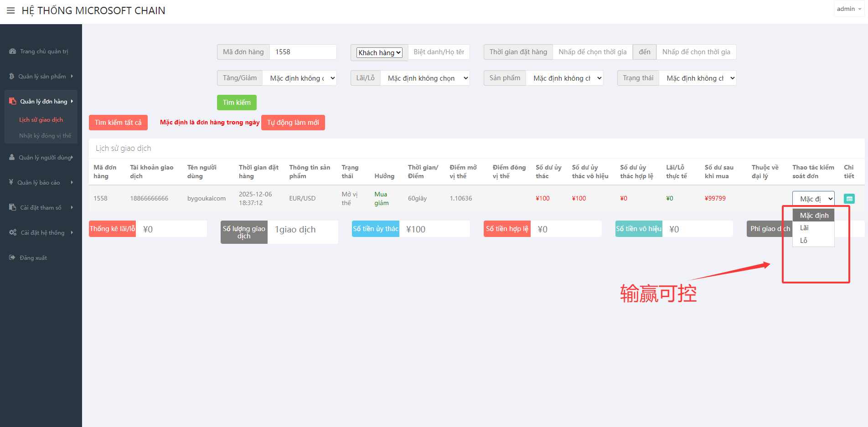Open Lịch sử giao dịch submenu item
This screenshot has width=868, height=427.
pyautogui.click(x=41, y=120)
